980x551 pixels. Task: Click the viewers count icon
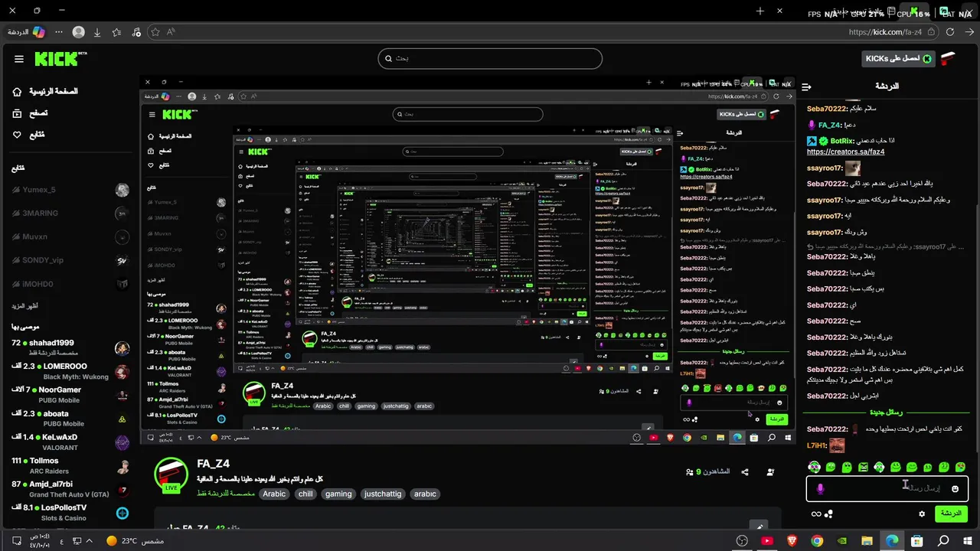tap(689, 472)
